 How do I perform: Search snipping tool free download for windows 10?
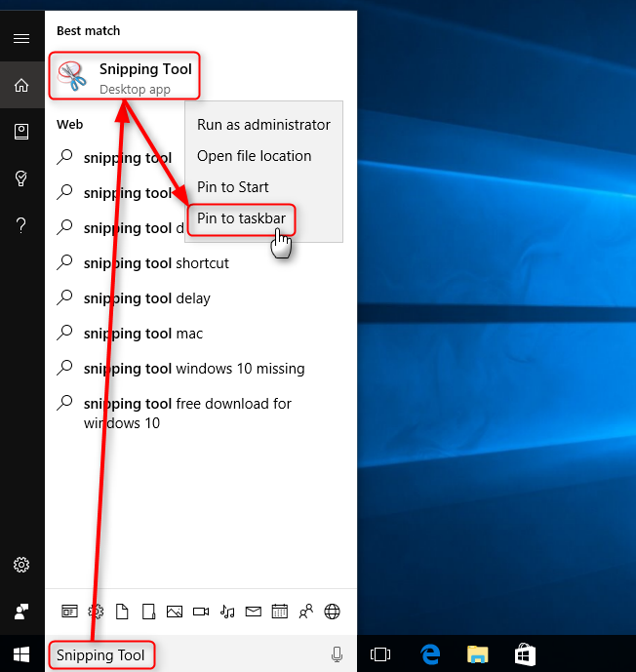coord(201,414)
